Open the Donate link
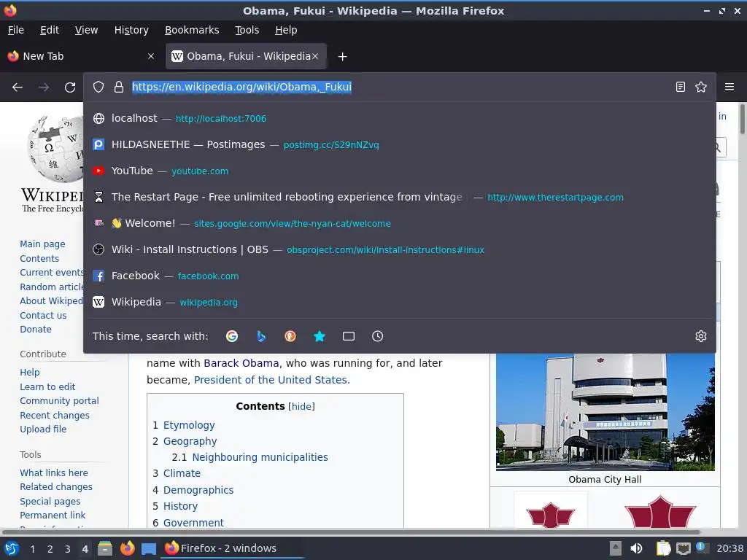This screenshot has width=747, height=560. click(36, 329)
